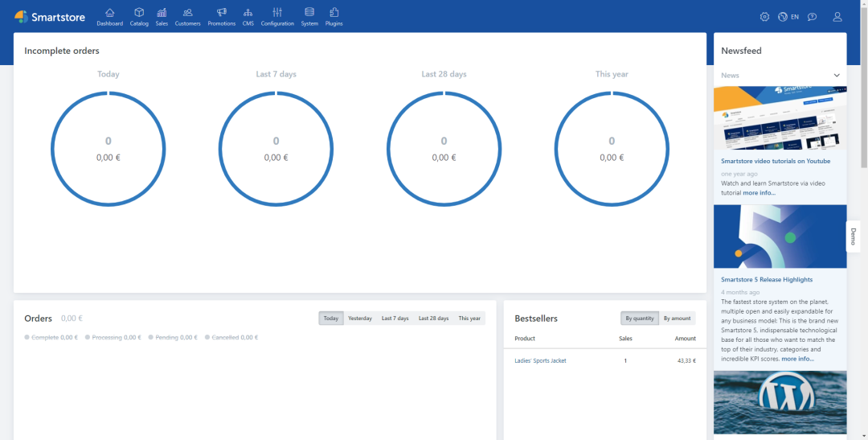The width and height of the screenshot is (868, 440).
Task: Show orders for Last 7 days
Action: [x=395, y=318]
